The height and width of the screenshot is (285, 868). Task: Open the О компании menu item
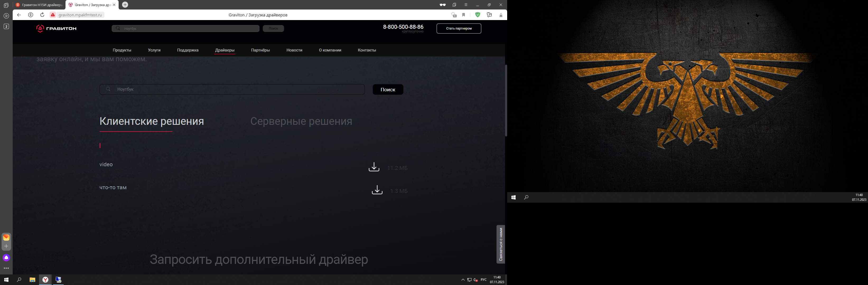(330, 50)
